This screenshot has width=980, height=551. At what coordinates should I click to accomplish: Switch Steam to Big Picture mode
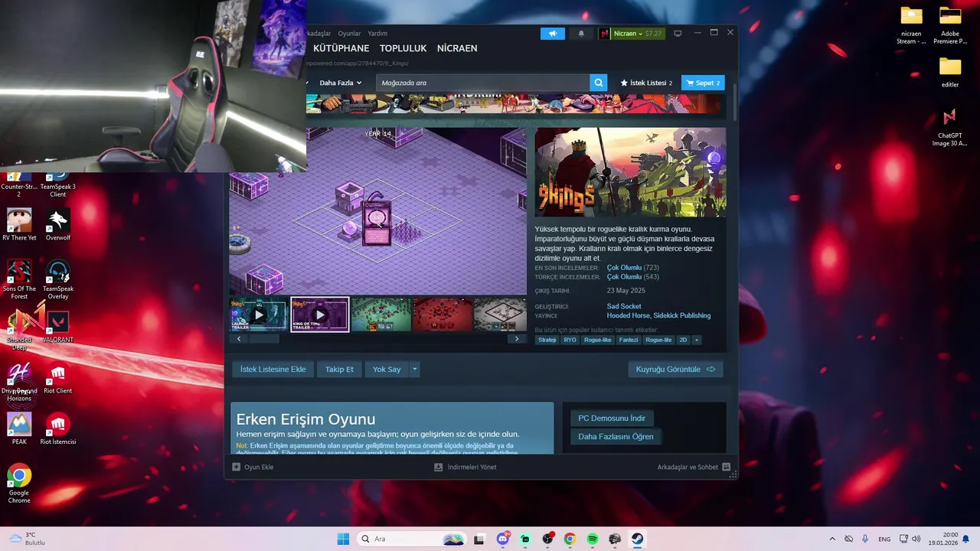678,34
